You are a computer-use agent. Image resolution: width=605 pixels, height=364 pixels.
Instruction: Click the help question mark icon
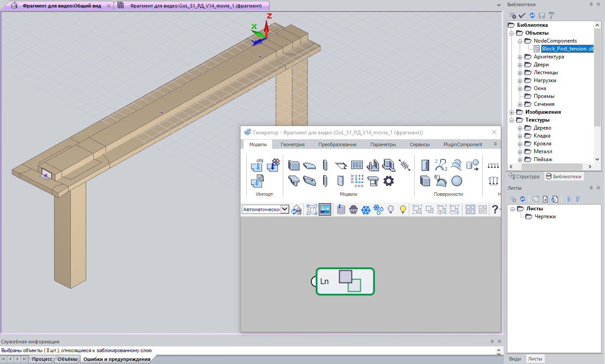pyautogui.click(x=495, y=210)
